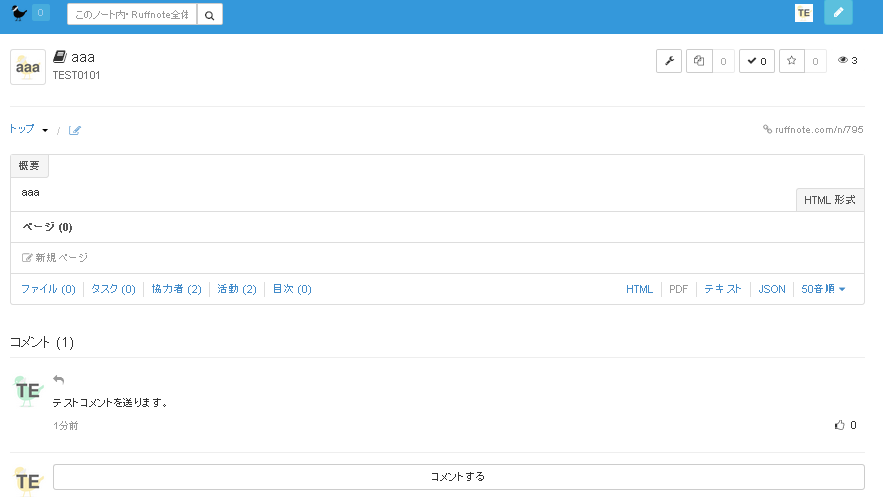Toggle the checkmark button showing 0
883x497 pixels.
click(x=756, y=61)
